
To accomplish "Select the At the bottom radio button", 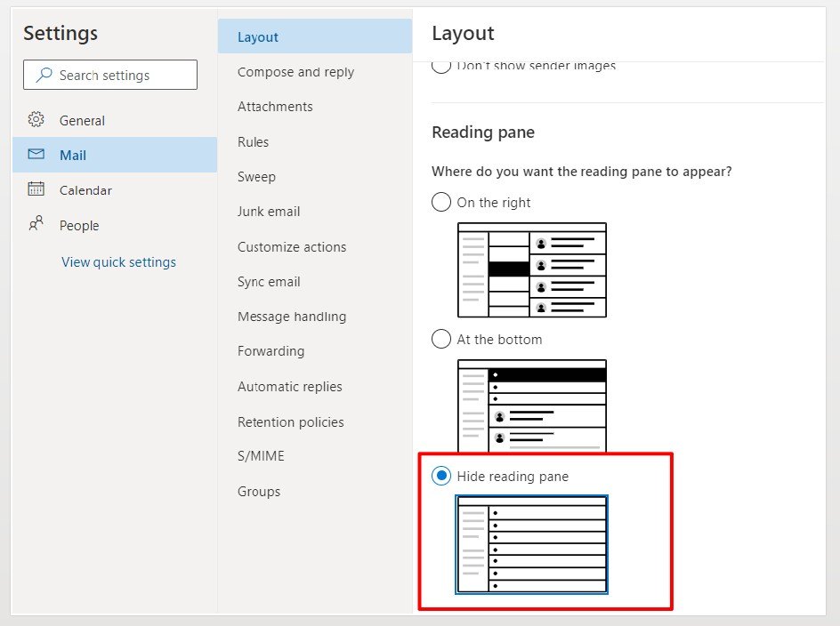I will (x=440, y=339).
